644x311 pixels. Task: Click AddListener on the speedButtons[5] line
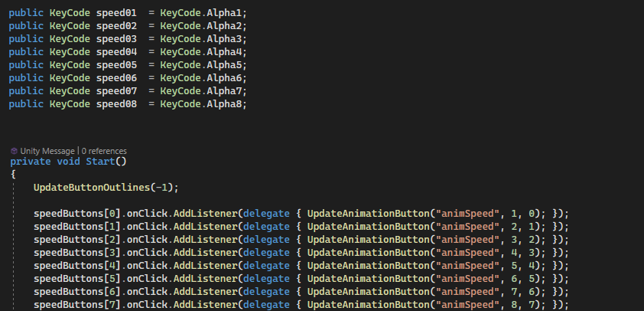pyautogui.click(x=205, y=279)
